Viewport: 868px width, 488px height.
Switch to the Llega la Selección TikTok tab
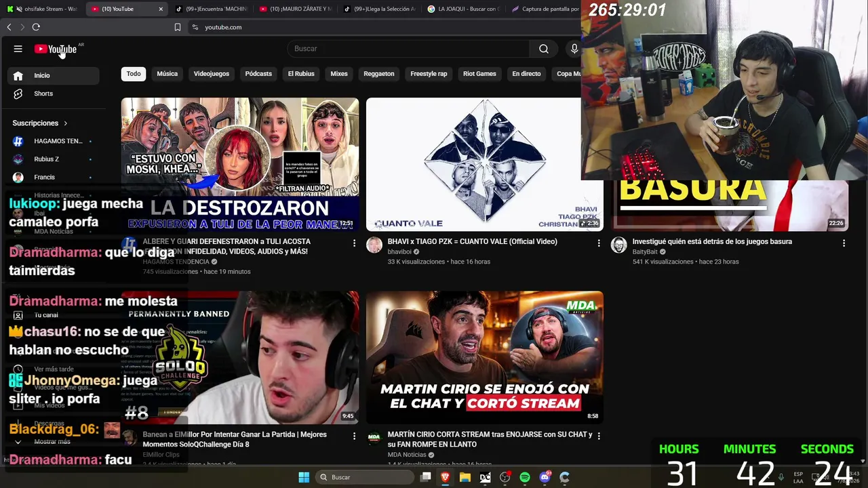380,9
